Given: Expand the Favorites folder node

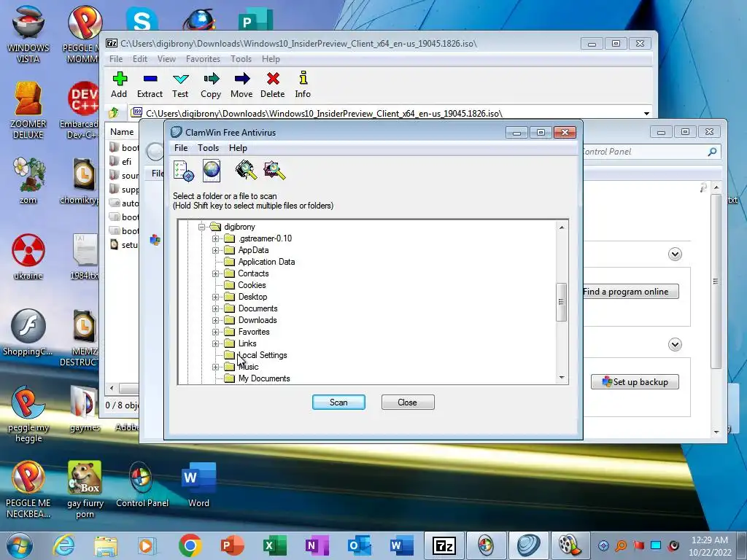Looking at the screenshot, I should (x=215, y=332).
